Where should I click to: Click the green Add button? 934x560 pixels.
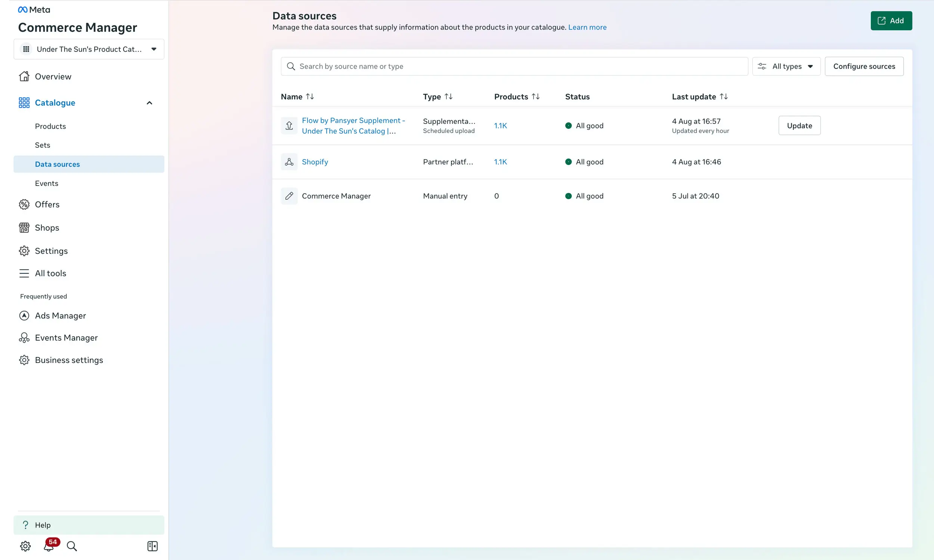(x=891, y=21)
